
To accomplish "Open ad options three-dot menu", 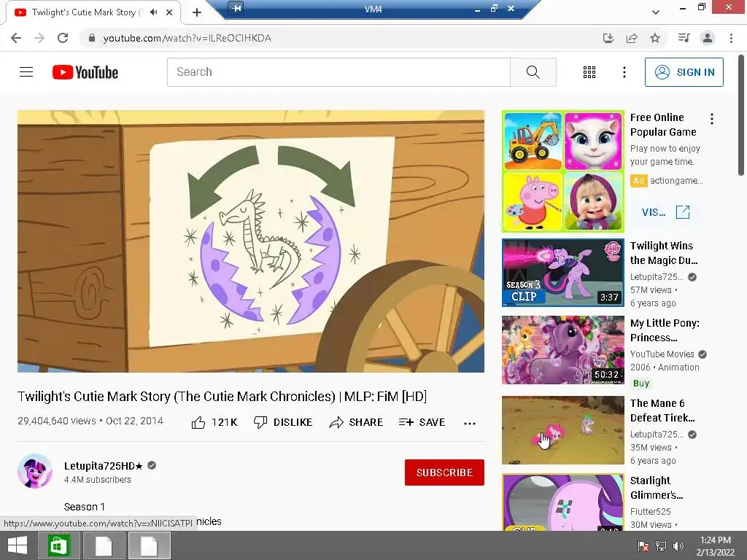I will pos(712,119).
